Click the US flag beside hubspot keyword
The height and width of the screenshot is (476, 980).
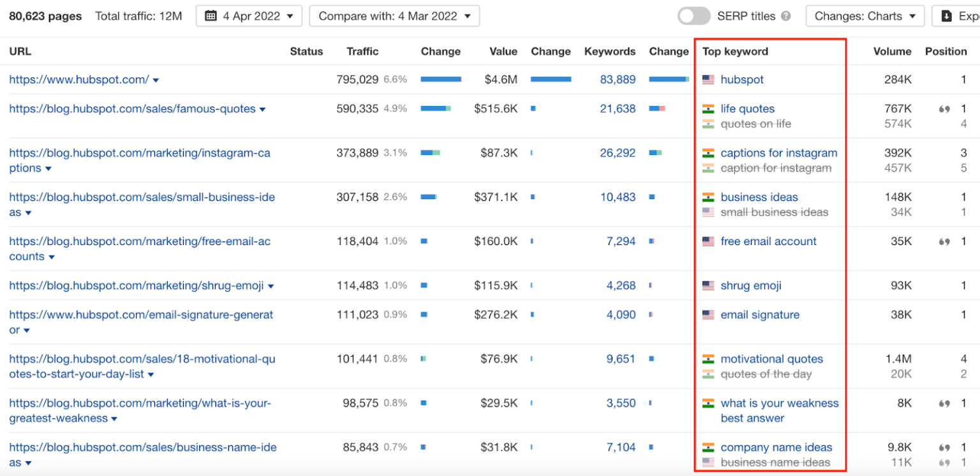point(709,80)
